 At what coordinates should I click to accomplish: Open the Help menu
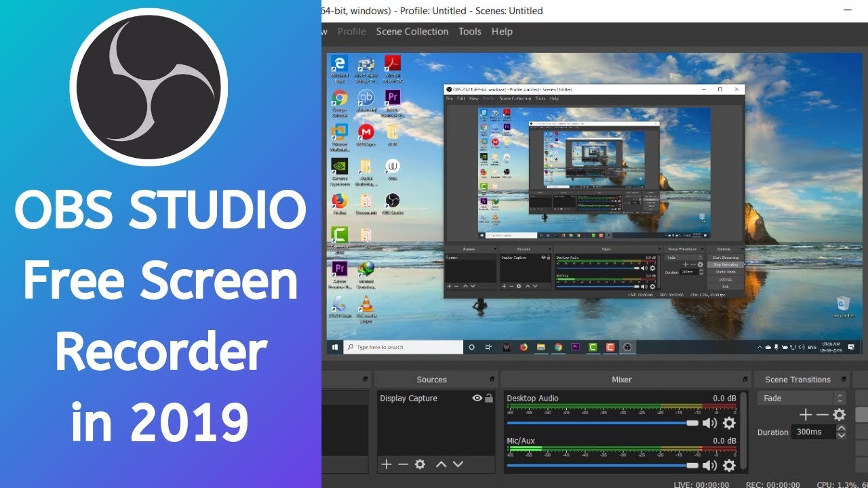tap(502, 31)
